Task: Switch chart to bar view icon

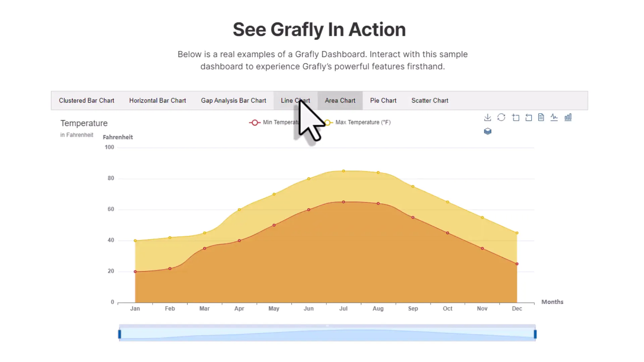Action: [x=568, y=117]
